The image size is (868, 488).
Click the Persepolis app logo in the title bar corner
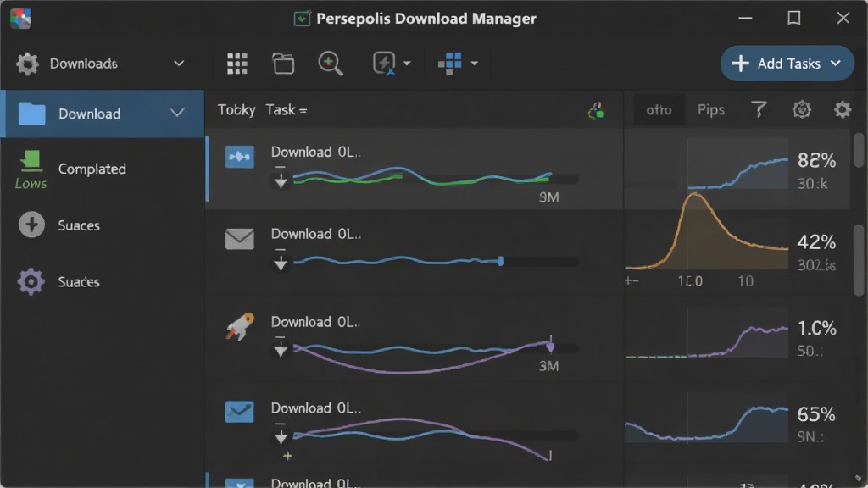[x=20, y=19]
